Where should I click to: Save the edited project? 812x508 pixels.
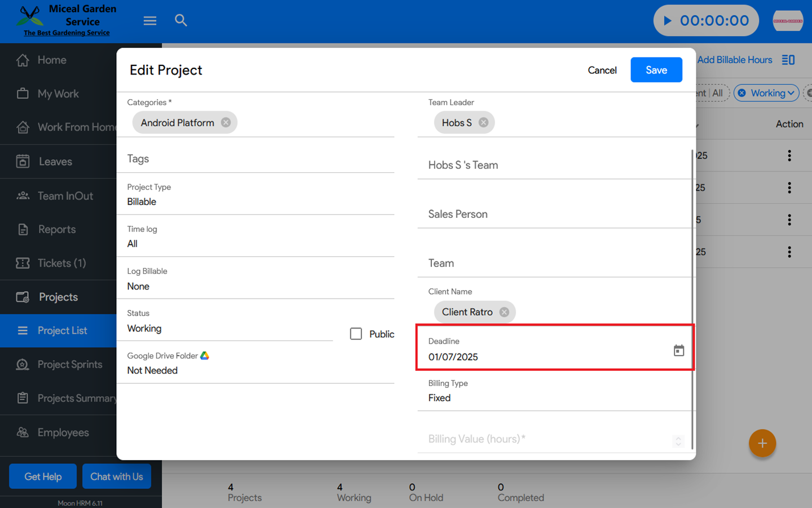click(656, 70)
